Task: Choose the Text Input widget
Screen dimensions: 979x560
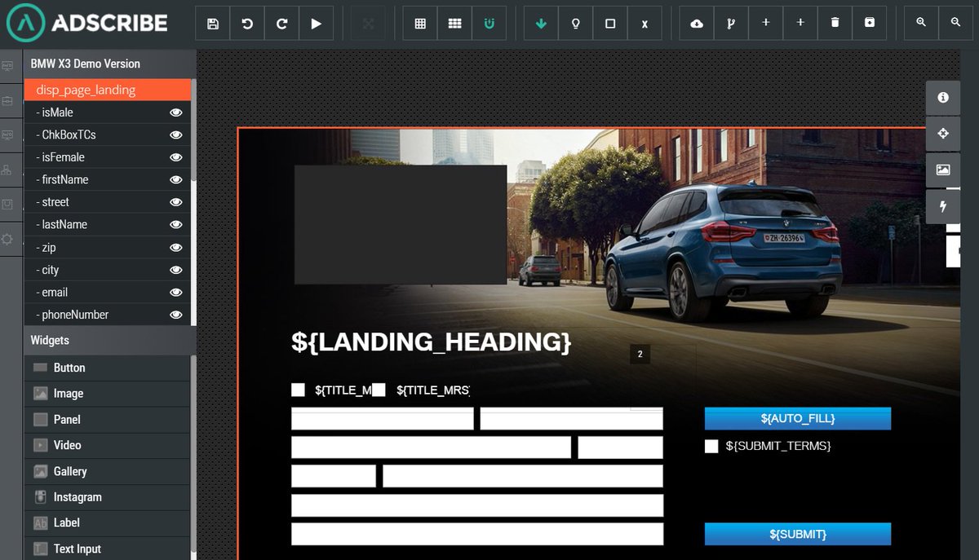Action: coord(107,549)
